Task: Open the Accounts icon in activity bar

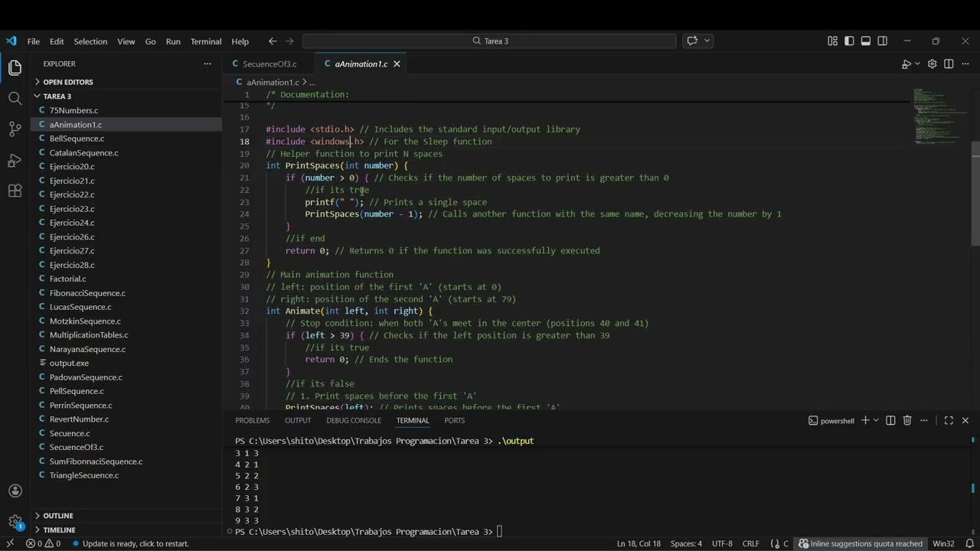Action: pyautogui.click(x=15, y=491)
